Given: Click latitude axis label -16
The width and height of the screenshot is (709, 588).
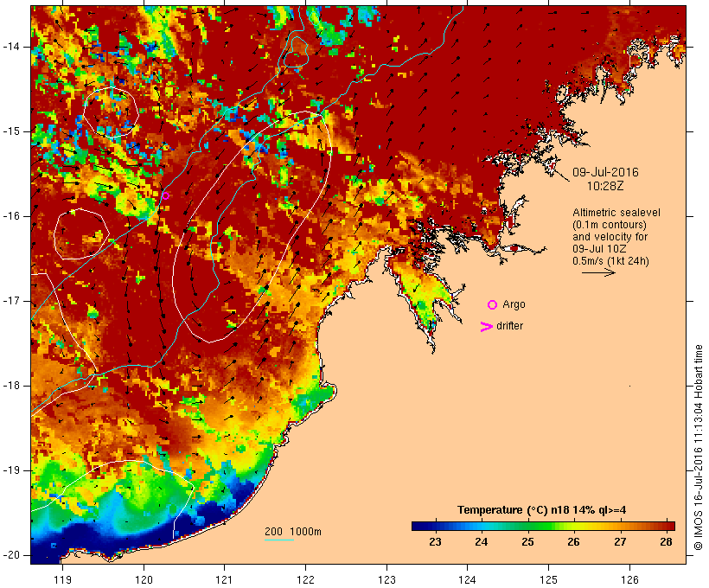Looking at the screenshot, I should pyautogui.click(x=11, y=216).
